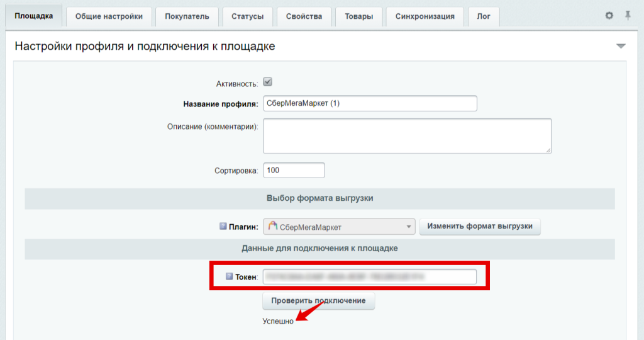Screen dimensions: 644x340
Task: Open the Плагин СберМегаМаркет dropdown
Action: [339, 227]
